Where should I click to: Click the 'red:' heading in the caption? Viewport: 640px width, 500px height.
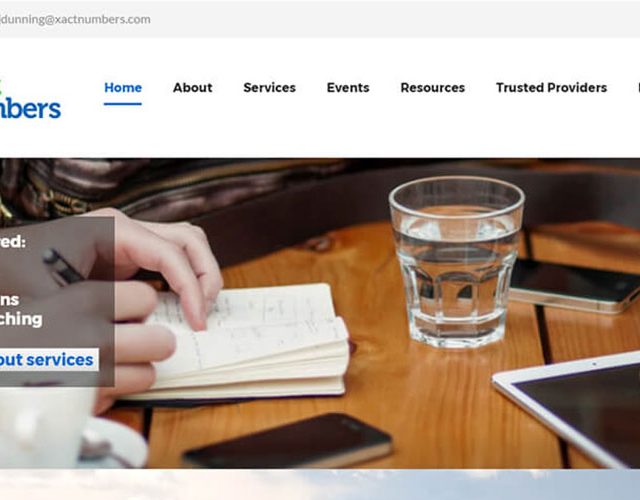(x=13, y=242)
